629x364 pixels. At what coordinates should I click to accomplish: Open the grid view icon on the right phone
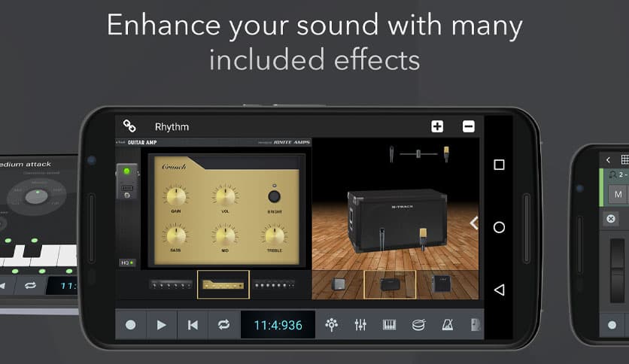click(625, 159)
